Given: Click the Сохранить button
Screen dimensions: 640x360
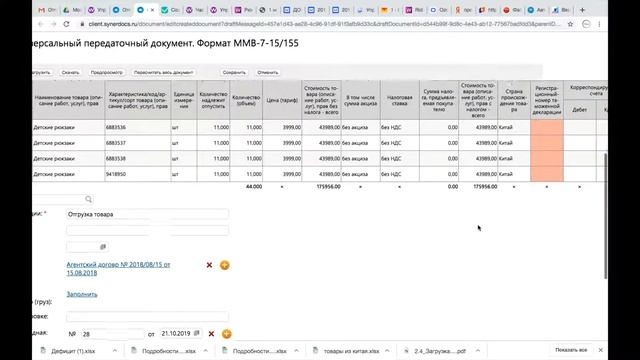Looking at the screenshot, I should pos(234,72).
